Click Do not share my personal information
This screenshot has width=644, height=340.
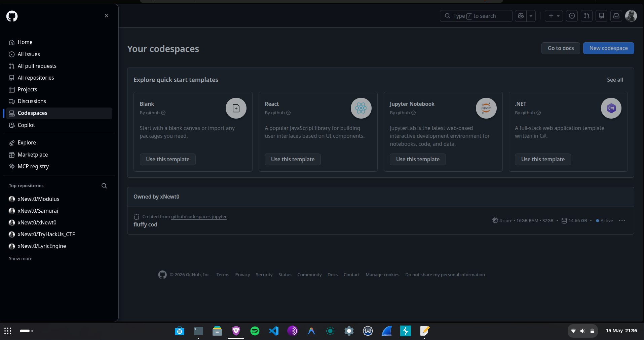tap(445, 275)
